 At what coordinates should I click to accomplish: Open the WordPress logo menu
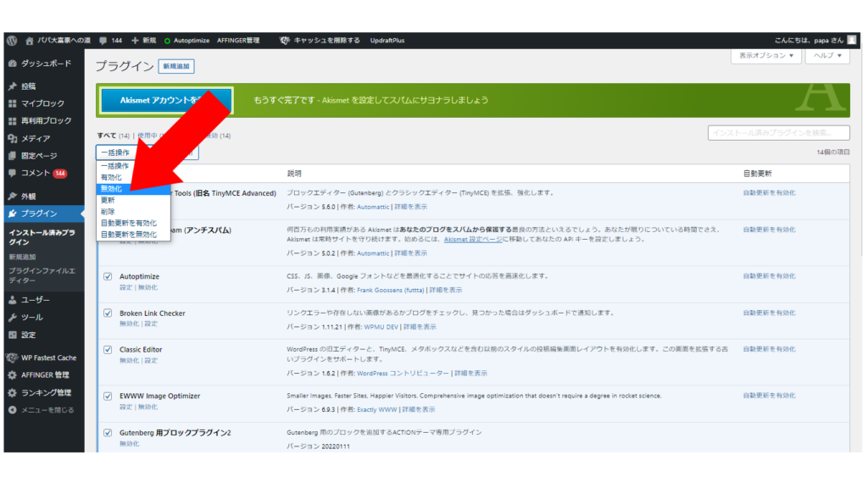pyautogui.click(x=12, y=41)
